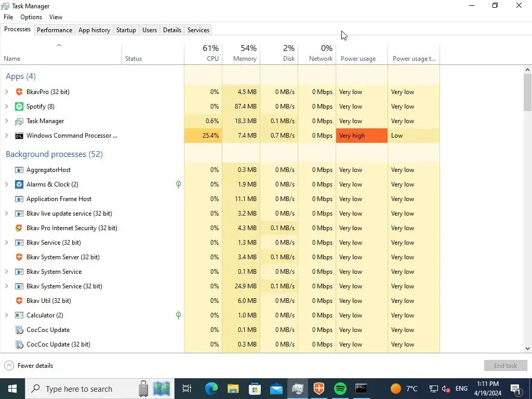532x399 pixels.
Task: Switch to the Services tab
Action: (198, 30)
